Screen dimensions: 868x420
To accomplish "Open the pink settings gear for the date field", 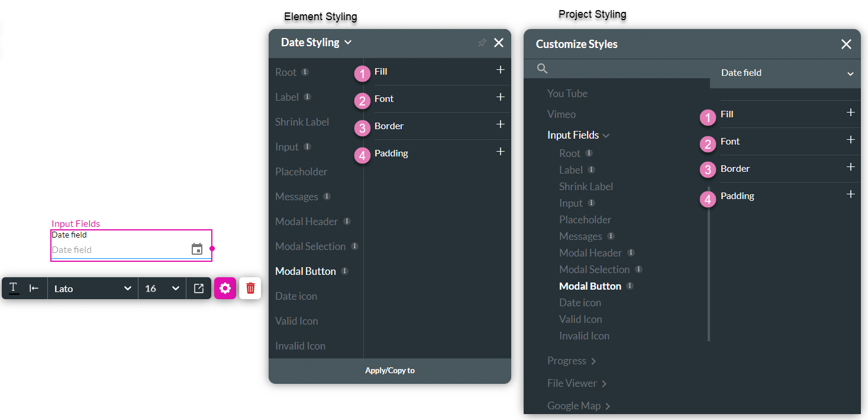I will [225, 288].
